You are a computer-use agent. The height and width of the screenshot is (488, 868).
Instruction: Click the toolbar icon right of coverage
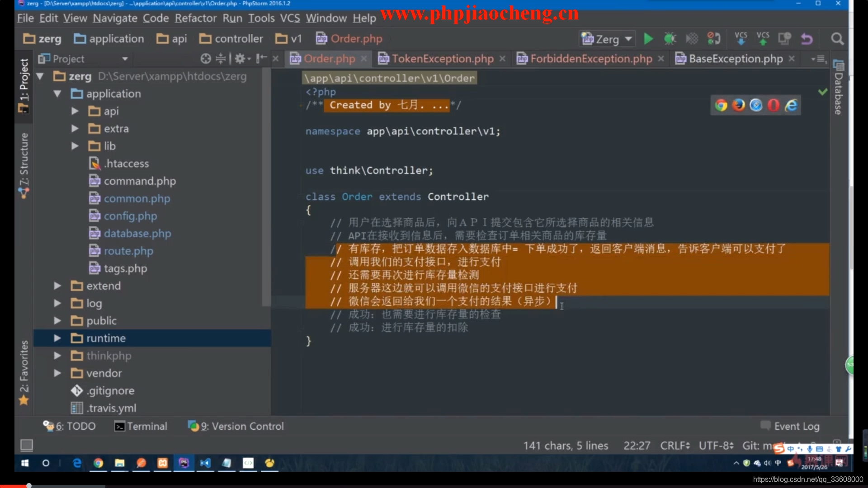click(713, 39)
